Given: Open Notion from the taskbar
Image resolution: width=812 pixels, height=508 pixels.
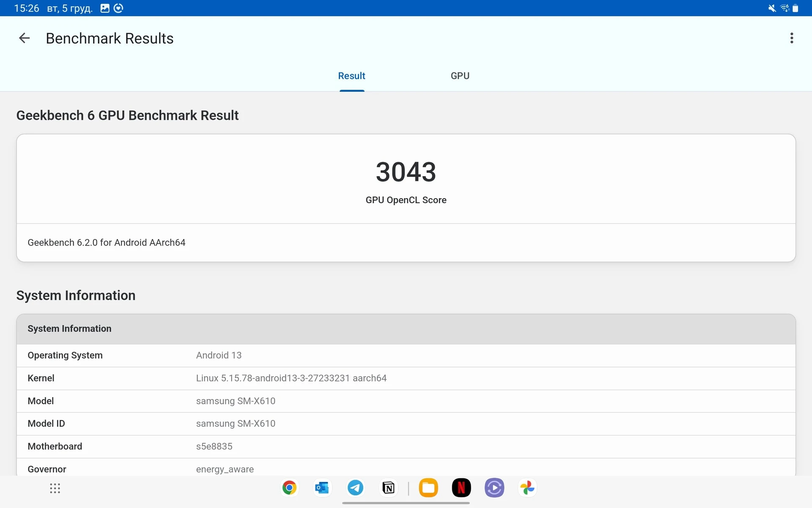Looking at the screenshot, I should [x=388, y=488].
